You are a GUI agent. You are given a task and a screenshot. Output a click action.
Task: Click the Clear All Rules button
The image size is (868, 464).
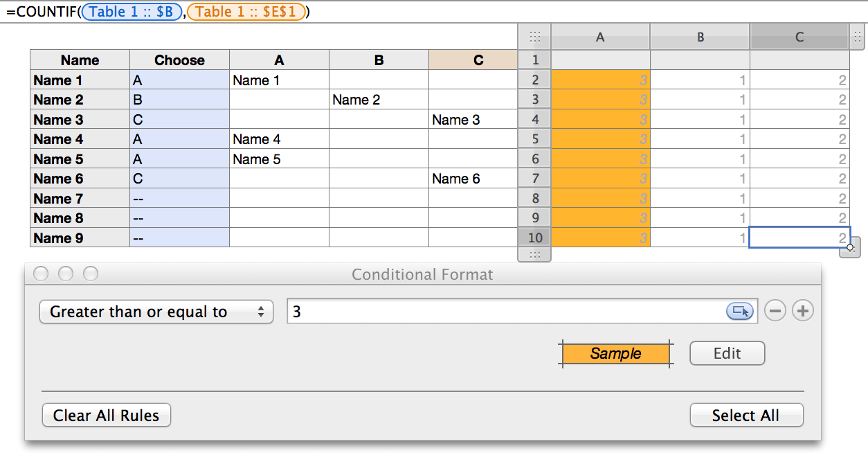[106, 415]
